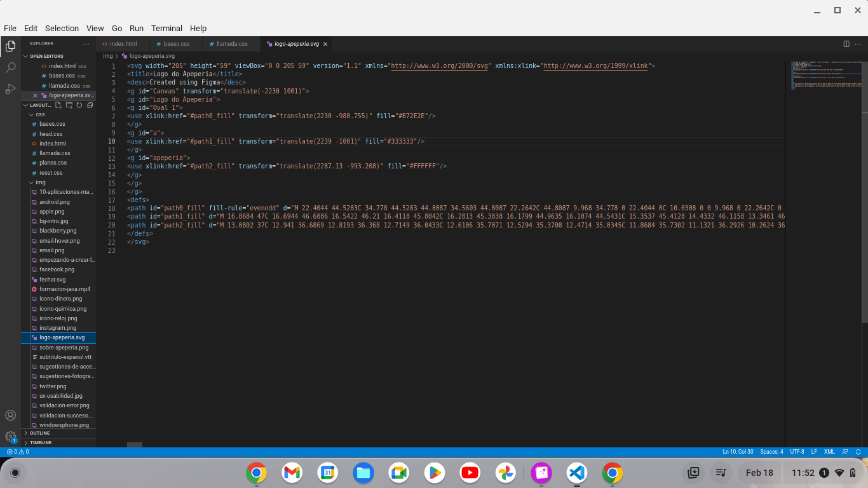The image size is (868, 488).
Task: Split the editor to the right
Action: [846, 44]
